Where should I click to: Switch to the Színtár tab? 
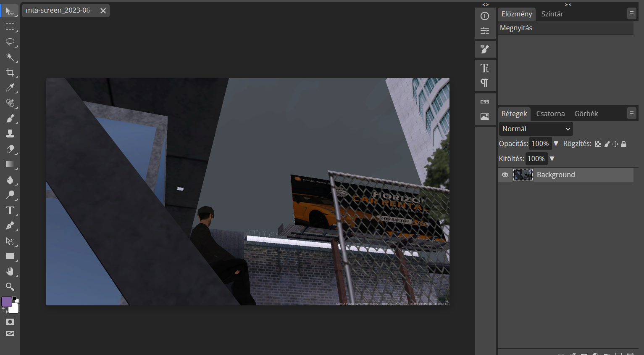[x=552, y=14]
